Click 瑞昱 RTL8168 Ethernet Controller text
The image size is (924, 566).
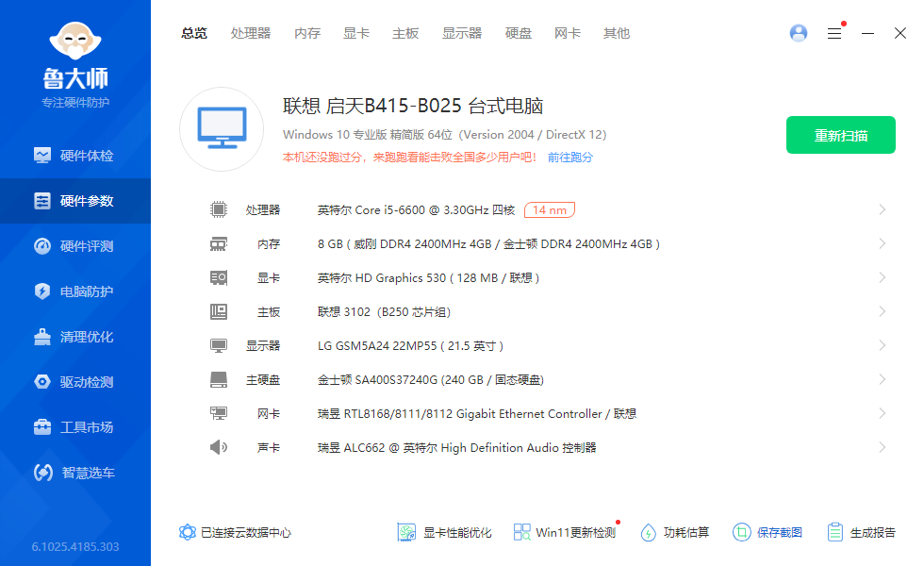click(477, 414)
